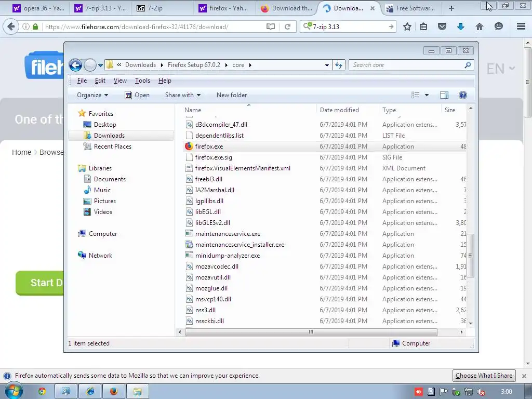
Task: Select minidump-analyzer.exe file
Action: pyautogui.click(x=228, y=255)
